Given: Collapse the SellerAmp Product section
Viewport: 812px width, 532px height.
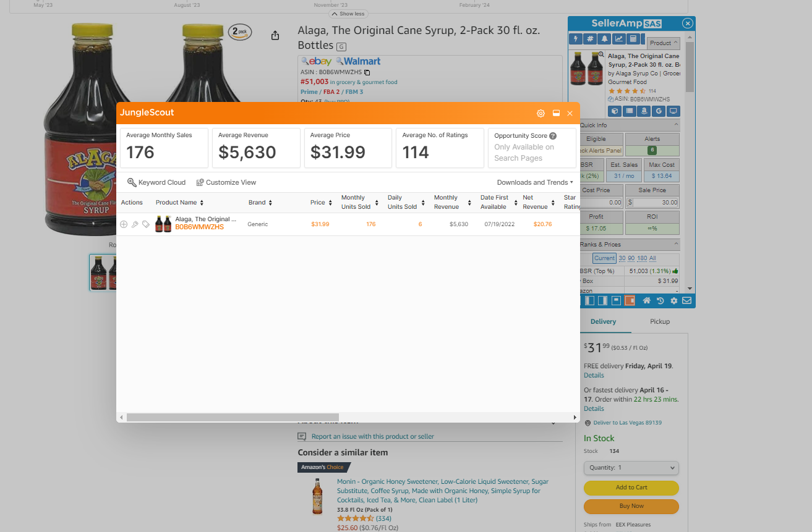Looking at the screenshot, I should (664, 43).
